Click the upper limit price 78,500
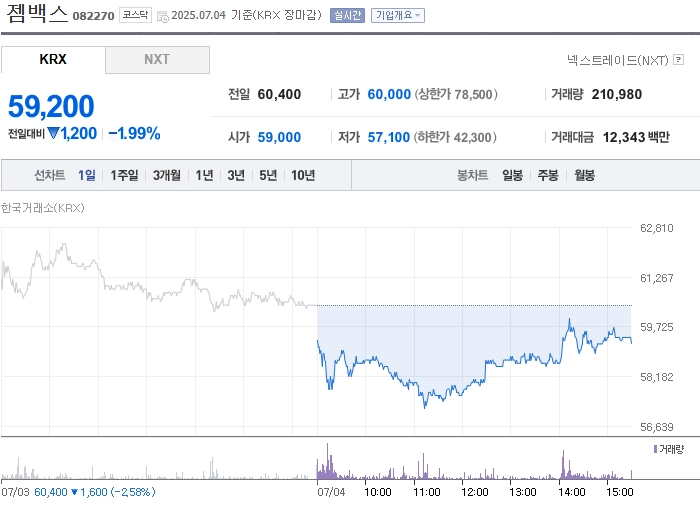700x515 pixels. pyautogui.click(x=473, y=94)
